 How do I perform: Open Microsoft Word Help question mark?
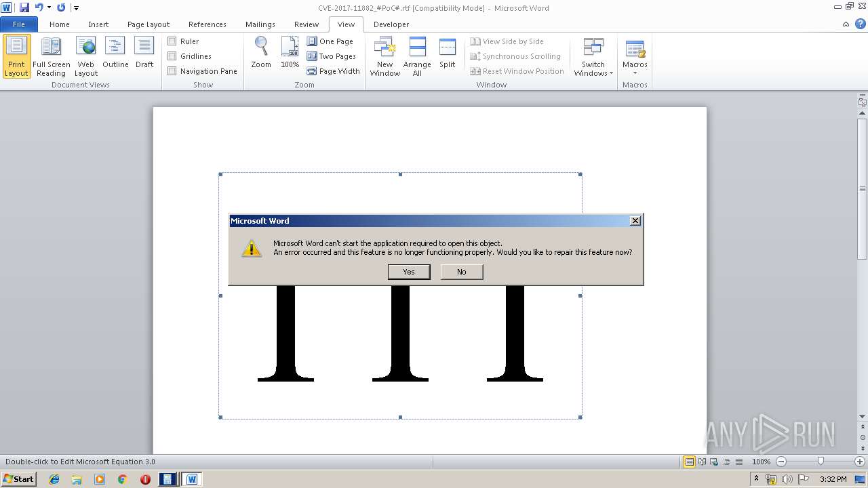pyautogui.click(x=861, y=24)
